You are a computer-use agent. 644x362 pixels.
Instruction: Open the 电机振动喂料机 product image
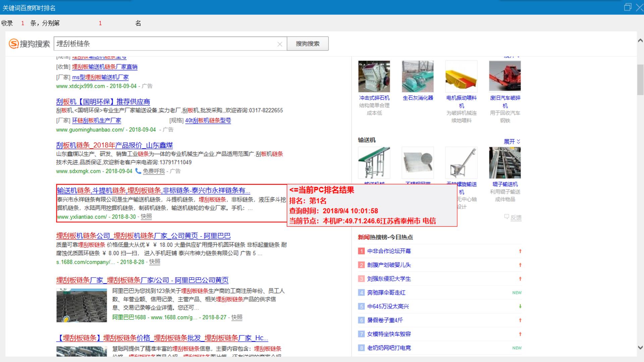click(461, 76)
